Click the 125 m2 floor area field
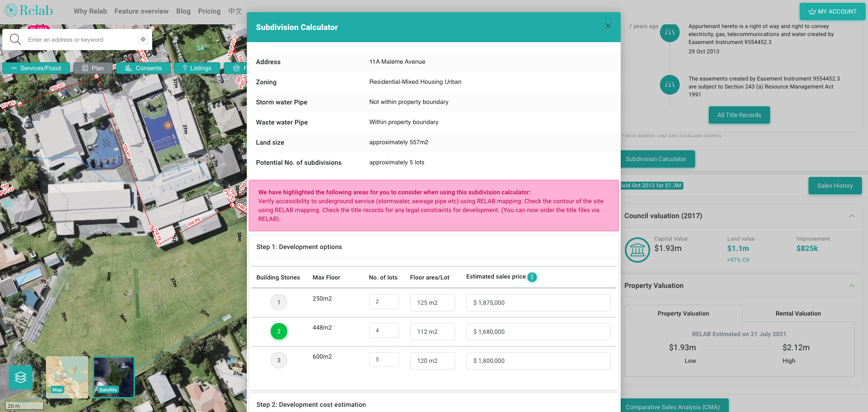 (433, 302)
